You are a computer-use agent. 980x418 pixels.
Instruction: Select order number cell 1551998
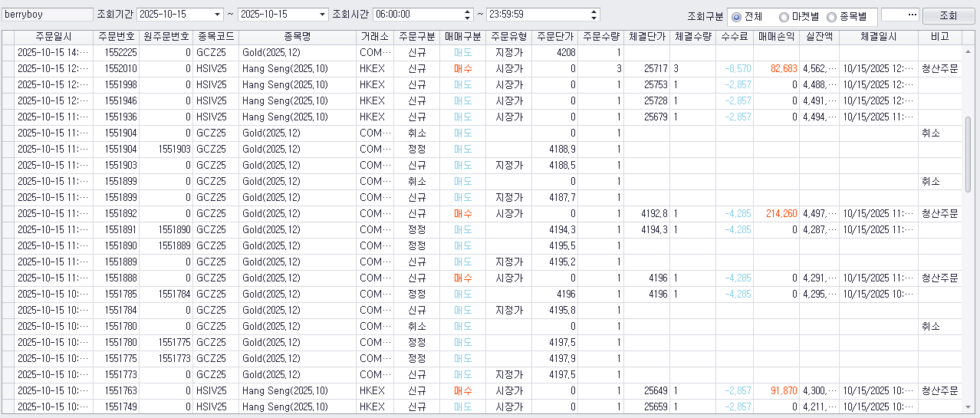[x=117, y=85]
